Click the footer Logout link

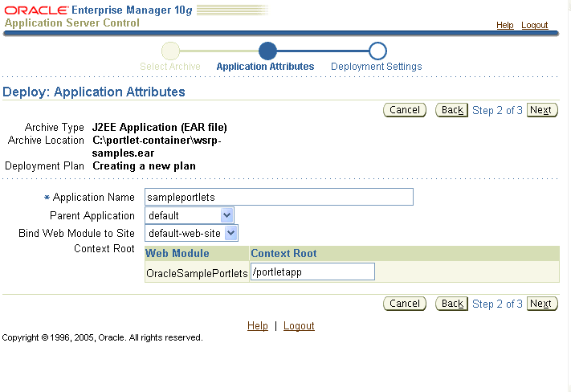299,325
